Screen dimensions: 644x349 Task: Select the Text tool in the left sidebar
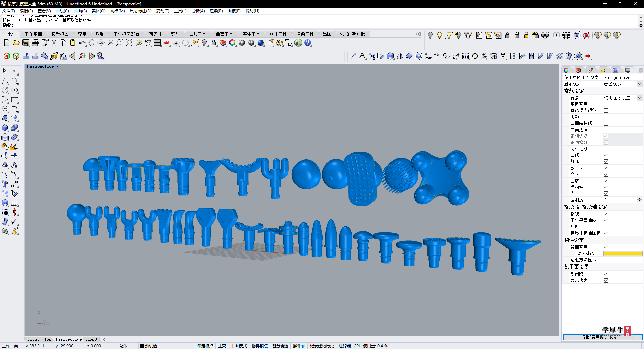tap(5, 184)
